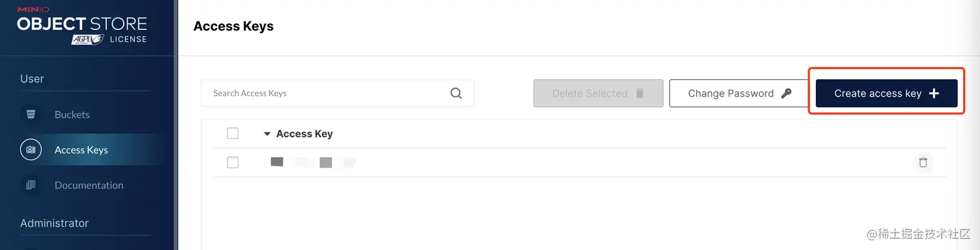Viewport: 980px width, 250px height.
Task: Click the trash icon on Delete Selected
Action: [x=640, y=94]
